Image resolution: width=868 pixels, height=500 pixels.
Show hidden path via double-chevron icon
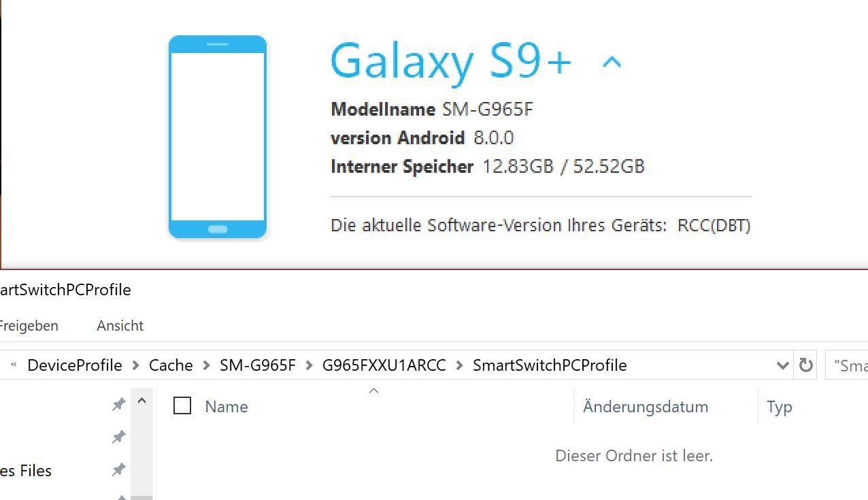coord(14,365)
